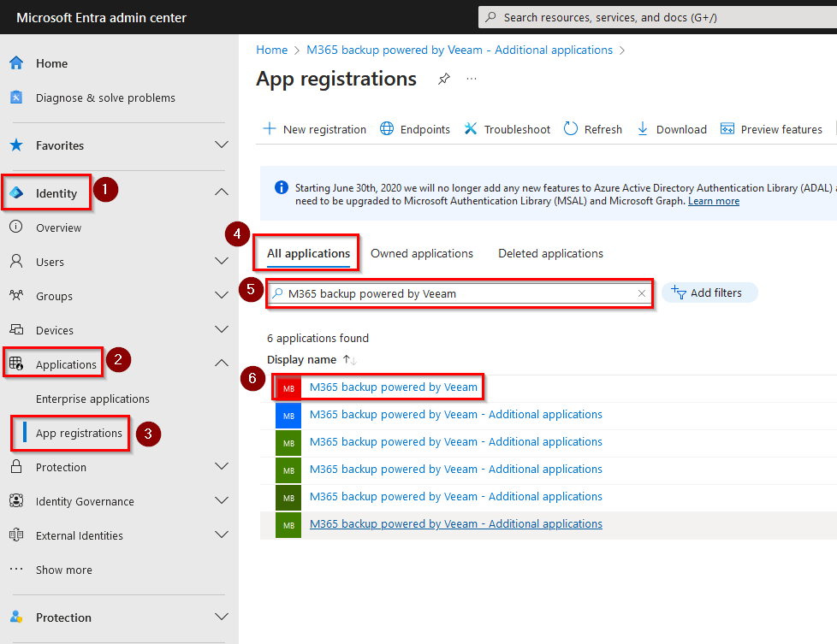The width and height of the screenshot is (837, 644).
Task: Pin the App registrations page
Action: pyautogui.click(x=444, y=79)
